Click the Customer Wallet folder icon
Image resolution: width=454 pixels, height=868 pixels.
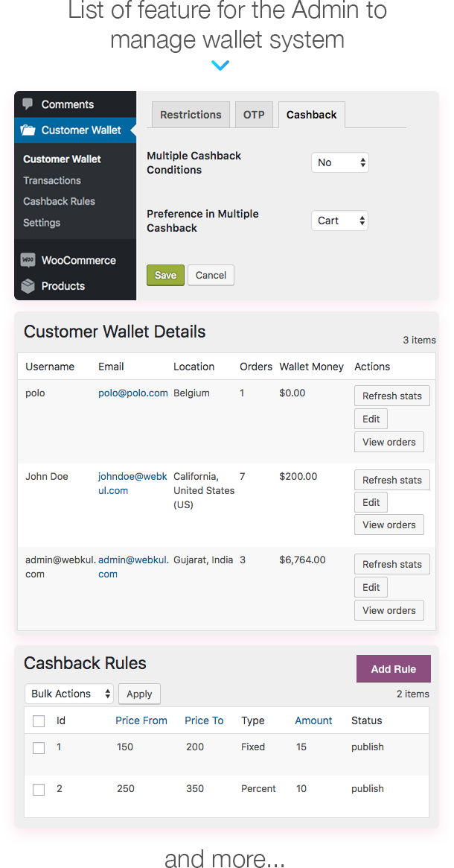[28, 130]
